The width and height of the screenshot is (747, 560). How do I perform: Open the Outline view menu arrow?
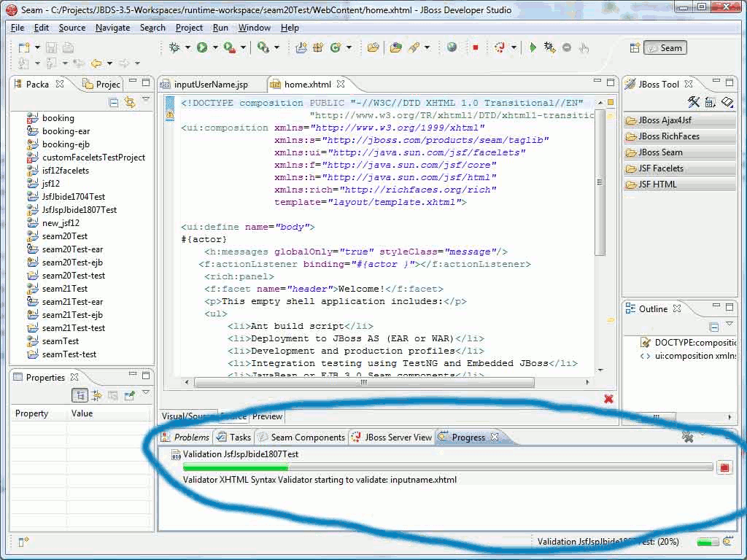click(729, 324)
